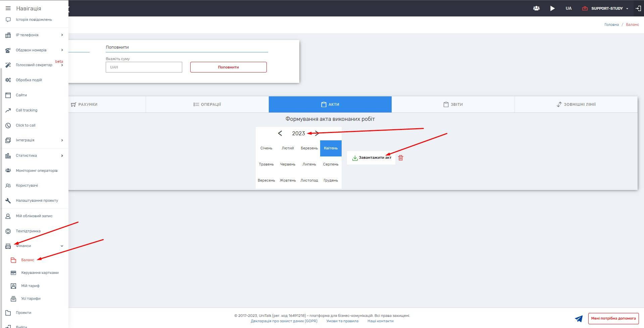Click the logout icon at top right
Image resolution: width=644 pixels, height=328 pixels.
pos(638,8)
